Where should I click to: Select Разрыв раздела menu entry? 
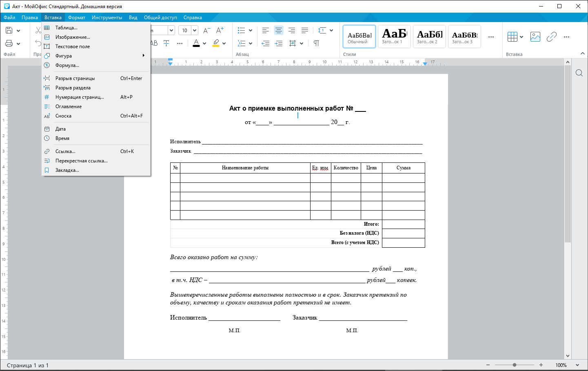click(x=96, y=88)
